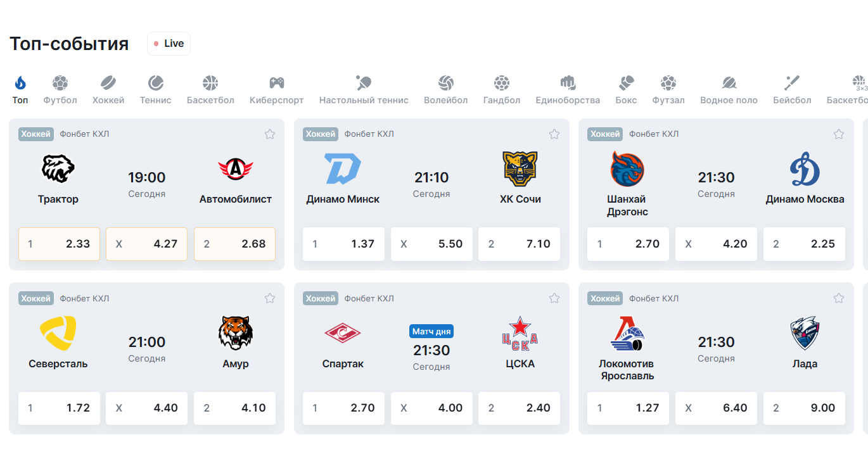This screenshot has height=473, width=868.
Task: Select the Football sport icon
Action: [x=60, y=83]
